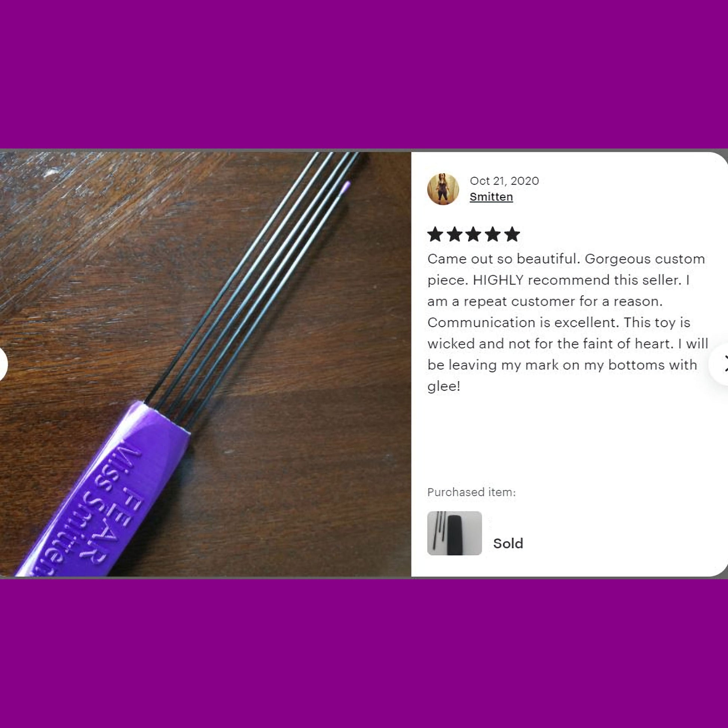Click the third rating star
The height and width of the screenshot is (728, 728).
coord(474,235)
